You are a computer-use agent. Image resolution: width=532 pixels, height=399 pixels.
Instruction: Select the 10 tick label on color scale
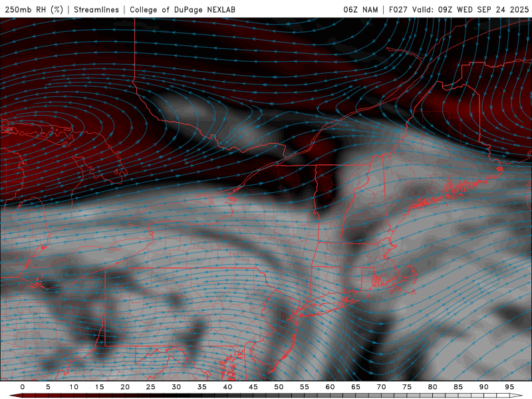click(x=74, y=387)
